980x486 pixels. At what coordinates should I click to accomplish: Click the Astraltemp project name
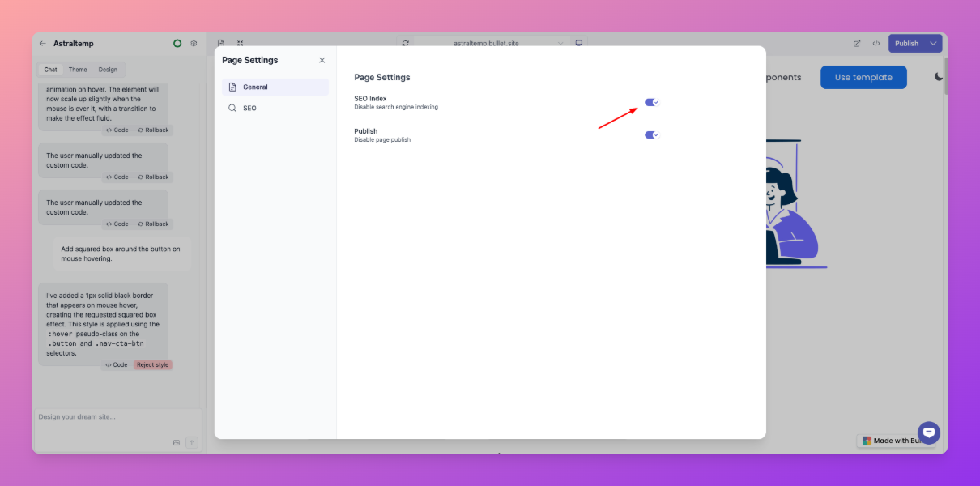click(x=74, y=44)
